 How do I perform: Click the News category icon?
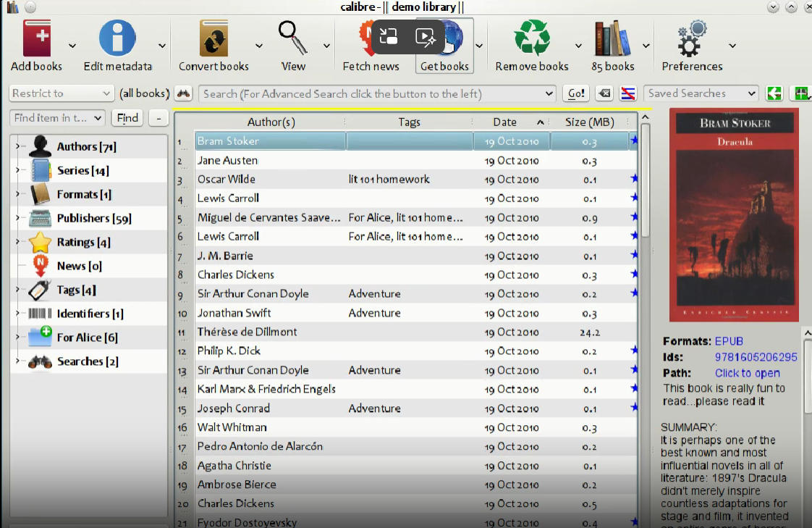[x=41, y=266]
